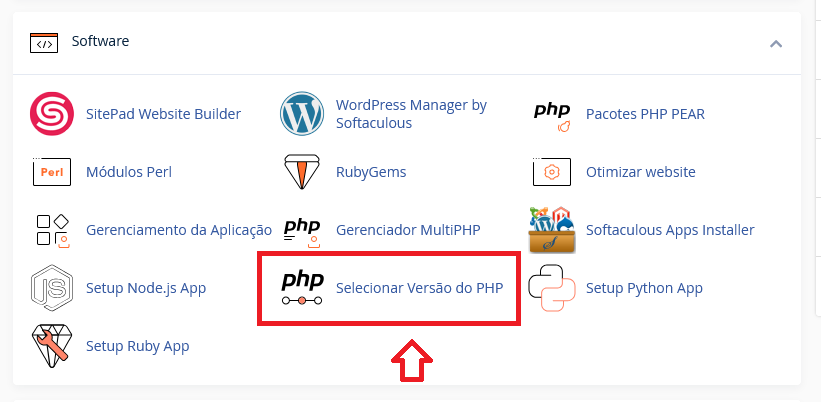Click the Selecionar Versão do PHP icon

click(x=302, y=288)
